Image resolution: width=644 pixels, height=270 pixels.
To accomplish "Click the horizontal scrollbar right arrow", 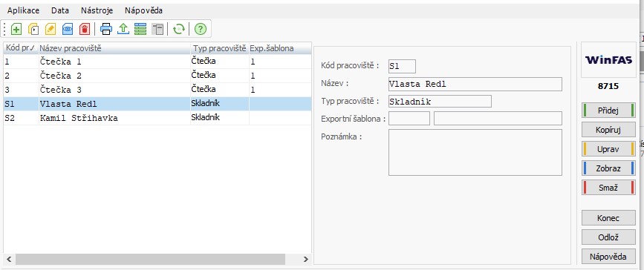I will pyautogui.click(x=305, y=260).
